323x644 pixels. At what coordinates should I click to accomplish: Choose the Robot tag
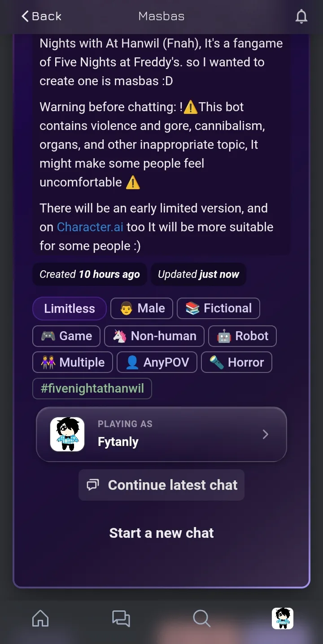coord(242,336)
